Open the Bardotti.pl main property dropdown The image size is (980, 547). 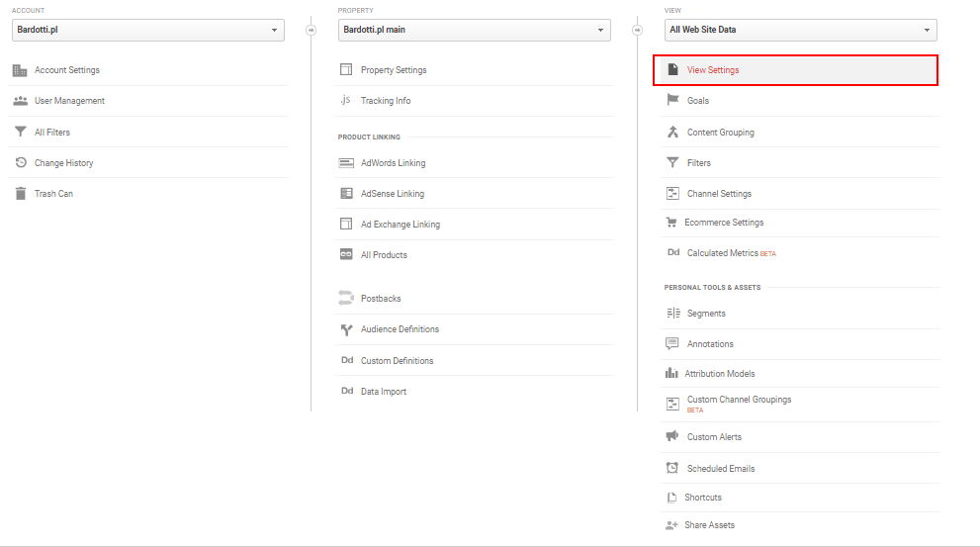[x=475, y=30]
